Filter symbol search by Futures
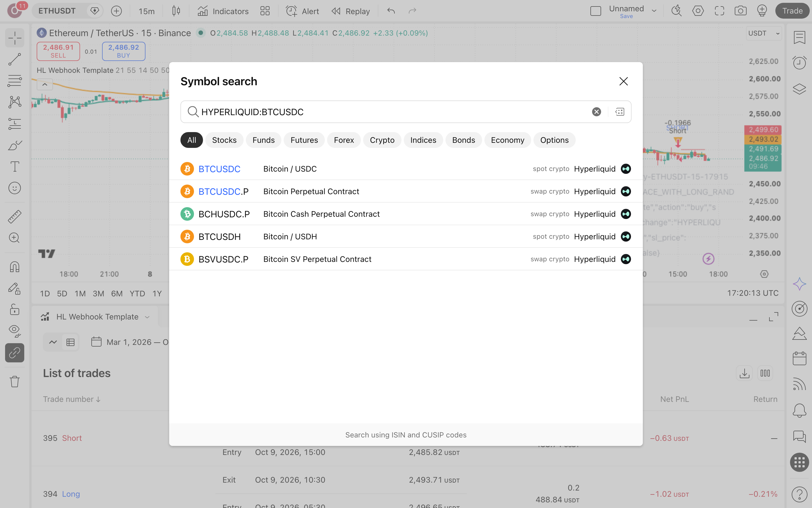This screenshot has width=812, height=508. [x=304, y=140]
